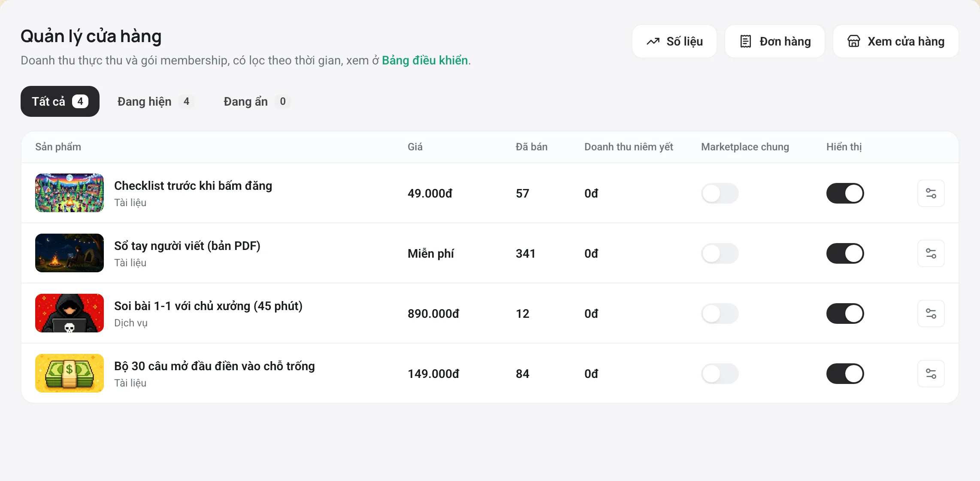Click the 149.000đ price cell
Image resolution: width=980 pixels, height=481 pixels.
[x=433, y=374]
